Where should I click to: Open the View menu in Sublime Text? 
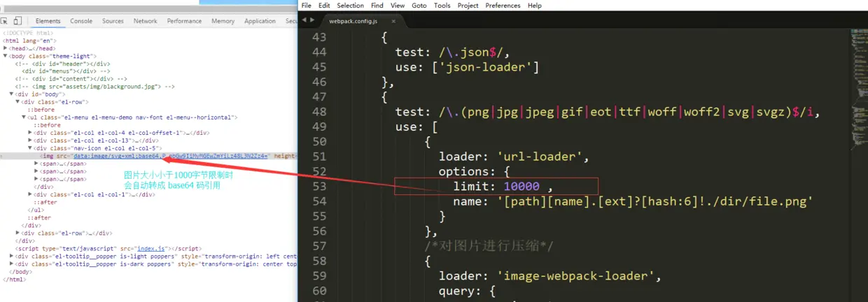398,6
